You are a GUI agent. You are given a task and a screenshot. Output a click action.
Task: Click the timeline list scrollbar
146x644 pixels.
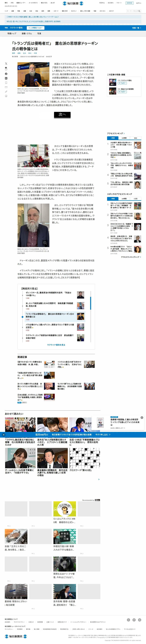point(90,303)
